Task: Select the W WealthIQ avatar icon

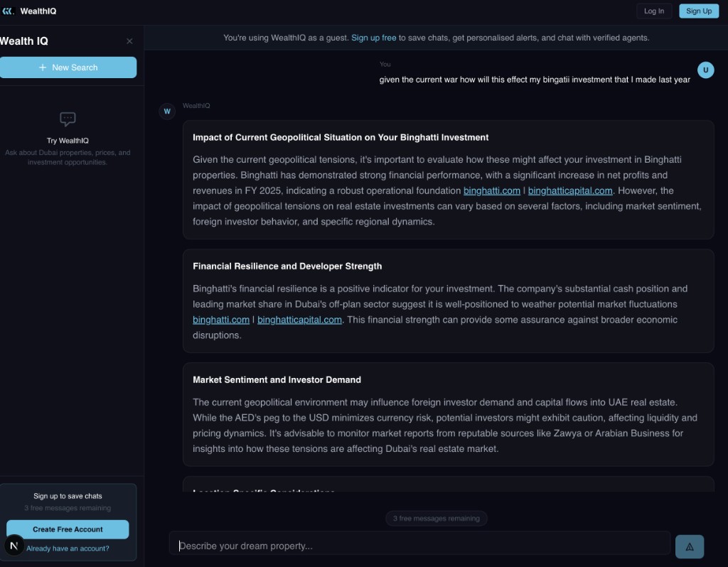Action: (x=167, y=111)
